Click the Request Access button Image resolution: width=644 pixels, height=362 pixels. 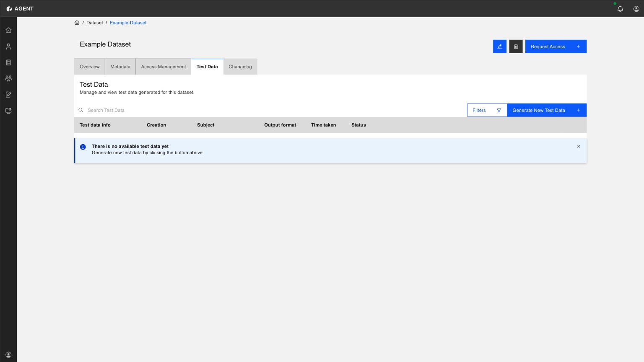click(x=556, y=47)
